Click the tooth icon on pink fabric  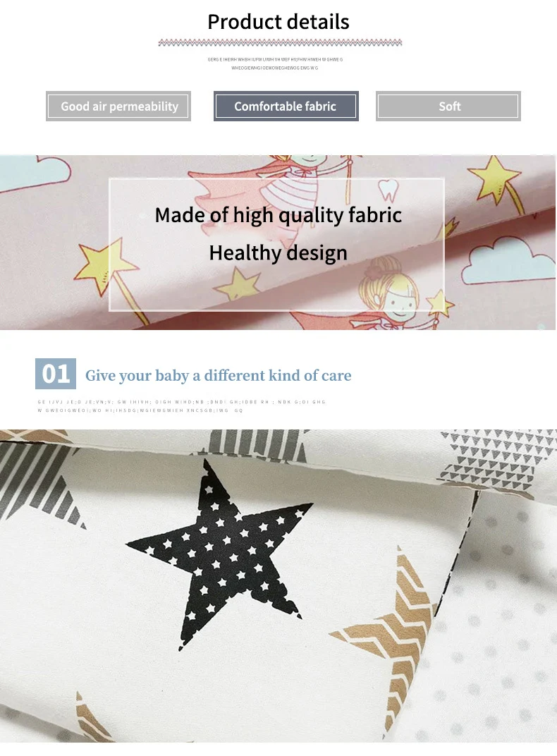388,190
